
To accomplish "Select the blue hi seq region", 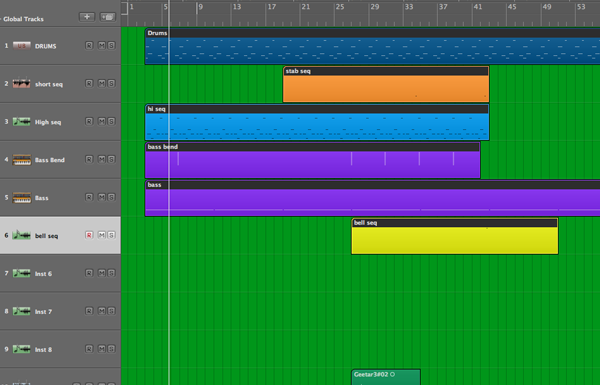I will click(x=317, y=122).
